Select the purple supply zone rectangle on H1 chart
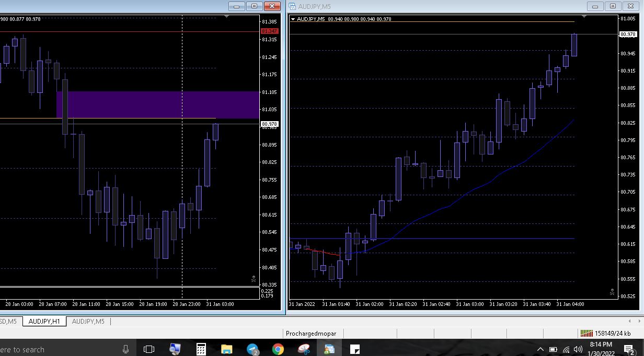This screenshot has width=644, height=356. (x=158, y=104)
